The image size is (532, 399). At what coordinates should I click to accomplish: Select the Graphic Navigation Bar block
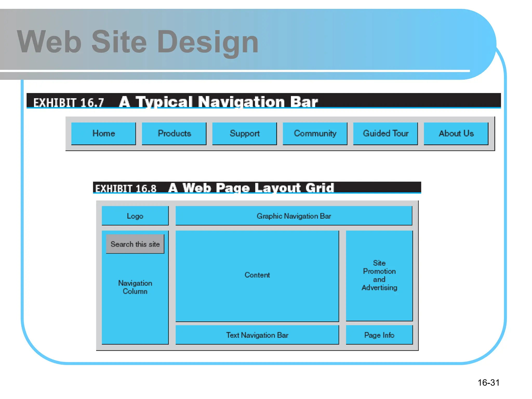[x=294, y=216]
